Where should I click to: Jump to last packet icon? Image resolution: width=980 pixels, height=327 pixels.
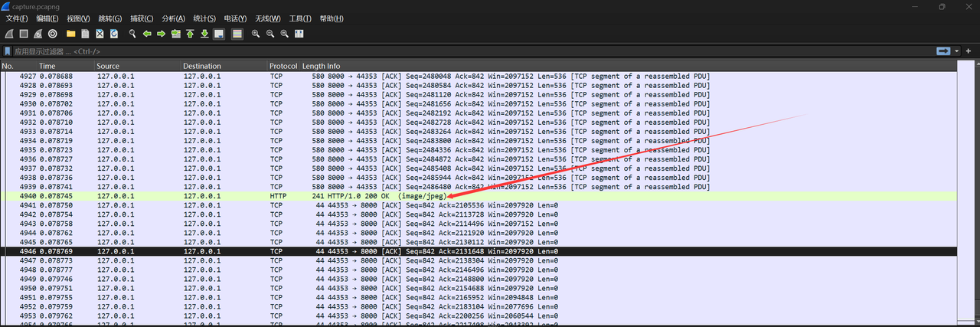[x=204, y=34]
